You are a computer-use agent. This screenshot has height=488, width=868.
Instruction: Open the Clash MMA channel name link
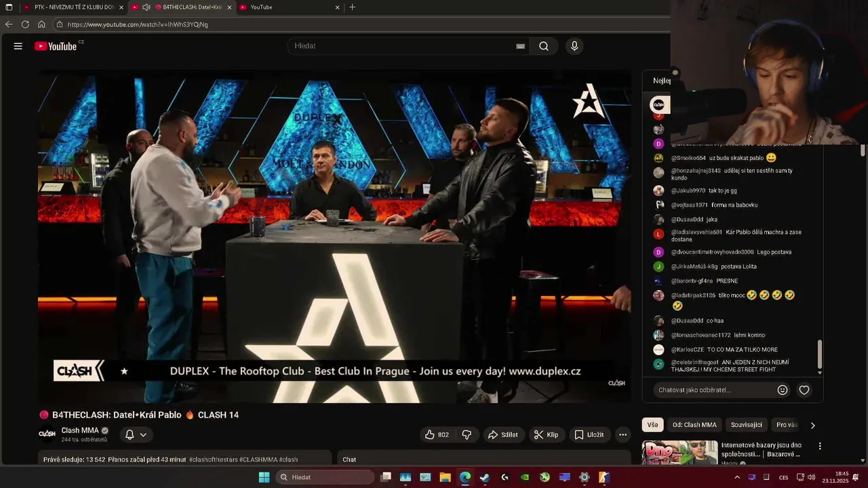pyautogui.click(x=80, y=430)
